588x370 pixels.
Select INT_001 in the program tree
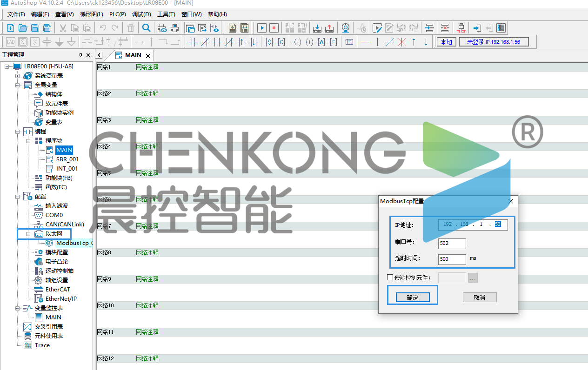[67, 169]
